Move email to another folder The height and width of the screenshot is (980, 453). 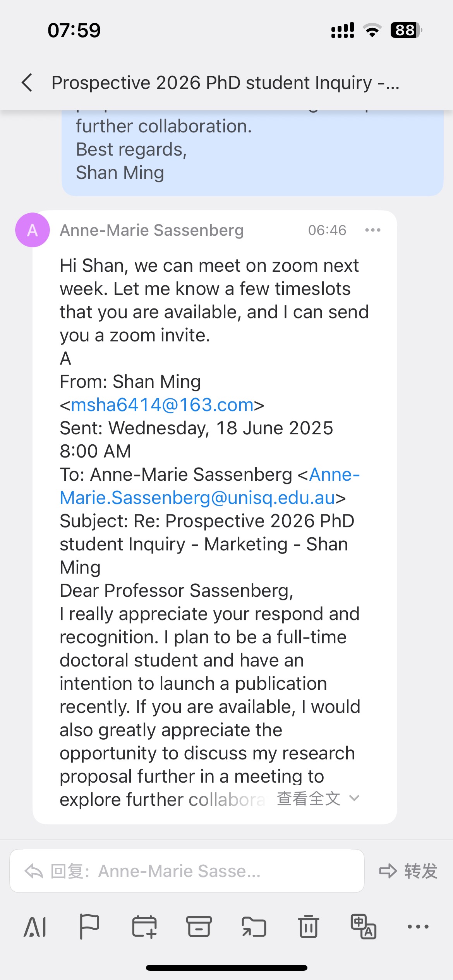click(x=254, y=927)
